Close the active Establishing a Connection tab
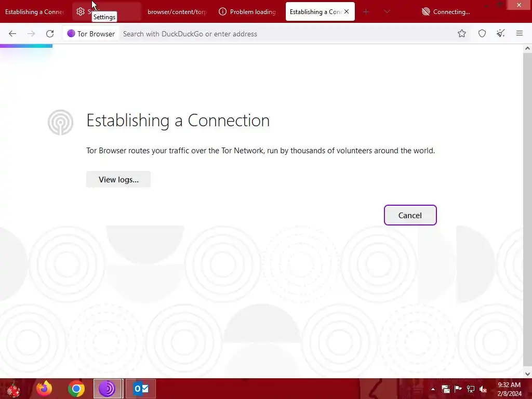The height and width of the screenshot is (399, 532). [x=347, y=11]
